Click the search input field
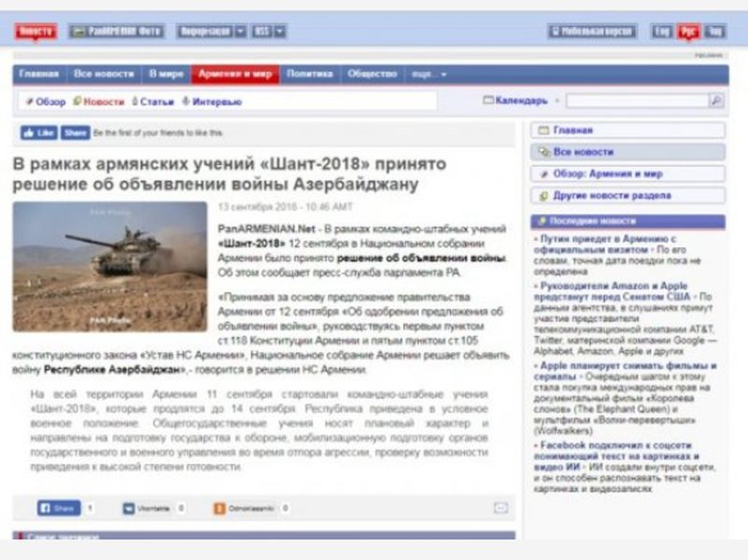The width and height of the screenshot is (748, 560). [635, 101]
